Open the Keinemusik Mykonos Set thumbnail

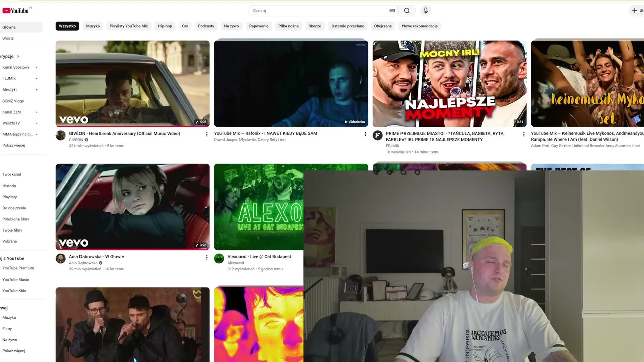tap(588, 83)
